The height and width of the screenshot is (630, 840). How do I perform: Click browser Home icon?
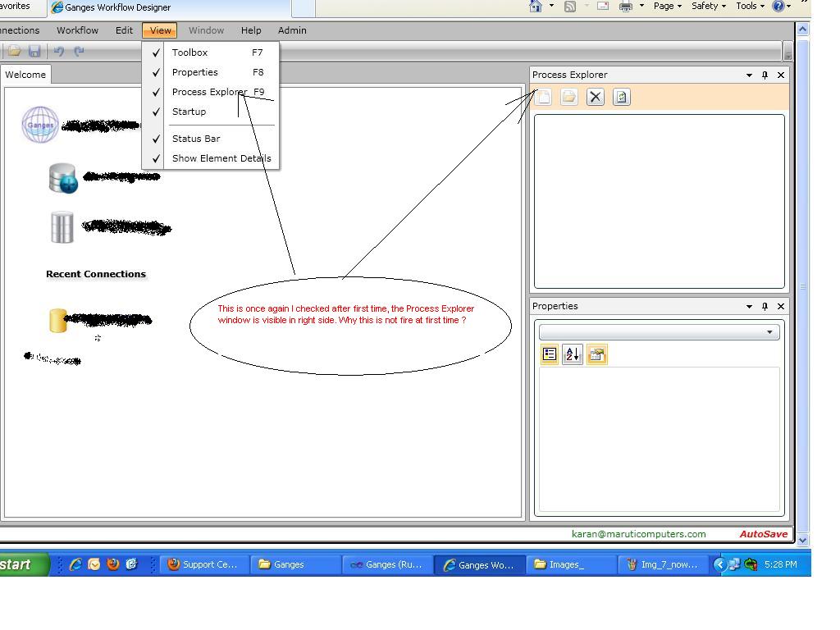pos(535,7)
